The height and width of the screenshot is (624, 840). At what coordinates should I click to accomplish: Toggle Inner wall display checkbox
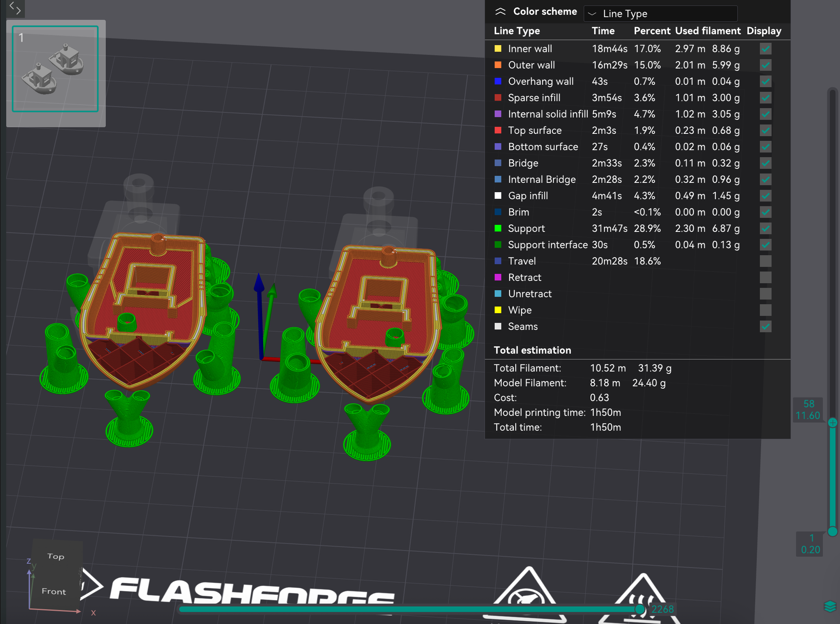tap(765, 49)
